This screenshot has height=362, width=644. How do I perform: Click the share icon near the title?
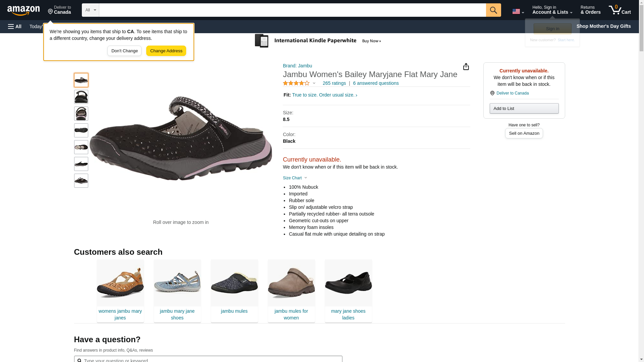[466, 67]
